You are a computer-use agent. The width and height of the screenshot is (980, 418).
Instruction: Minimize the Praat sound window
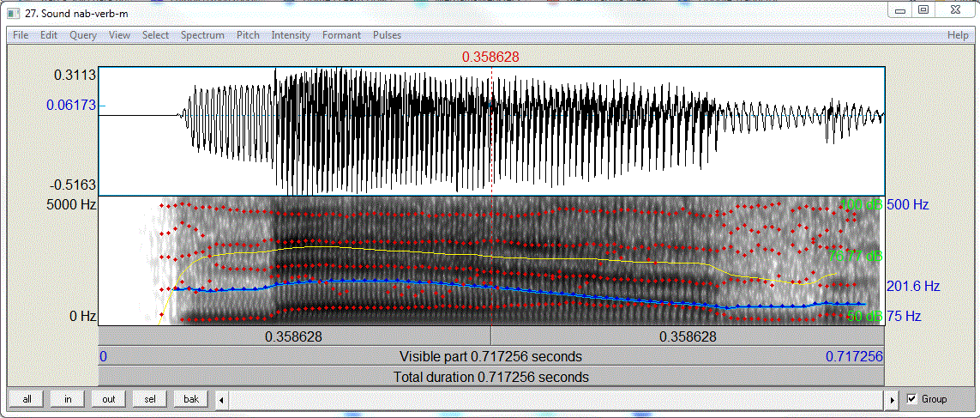point(900,9)
